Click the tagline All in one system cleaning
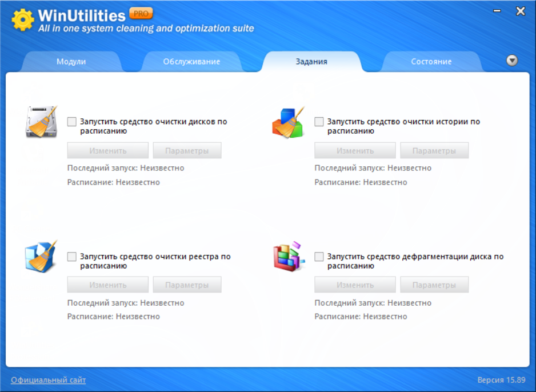This screenshot has width=536, height=392. tap(146, 29)
